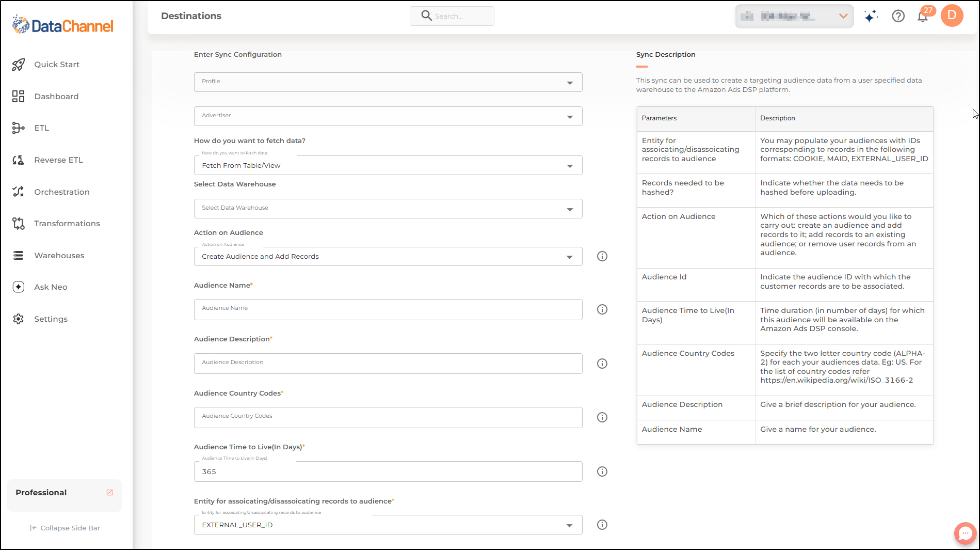
Task: Show info for Audience Name field
Action: coord(602,309)
